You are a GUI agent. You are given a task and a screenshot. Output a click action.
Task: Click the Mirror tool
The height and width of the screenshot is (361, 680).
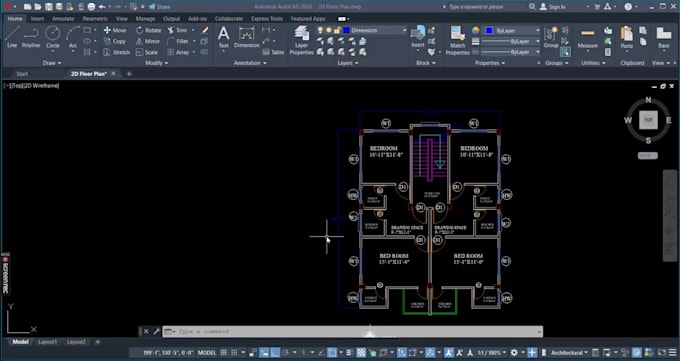(148, 41)
